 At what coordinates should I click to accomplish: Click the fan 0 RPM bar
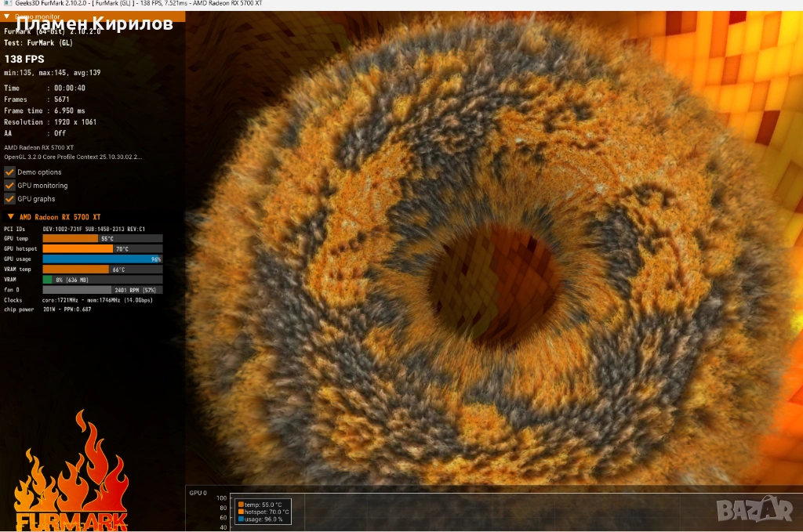pyautogui.click(x=102, y=289)
